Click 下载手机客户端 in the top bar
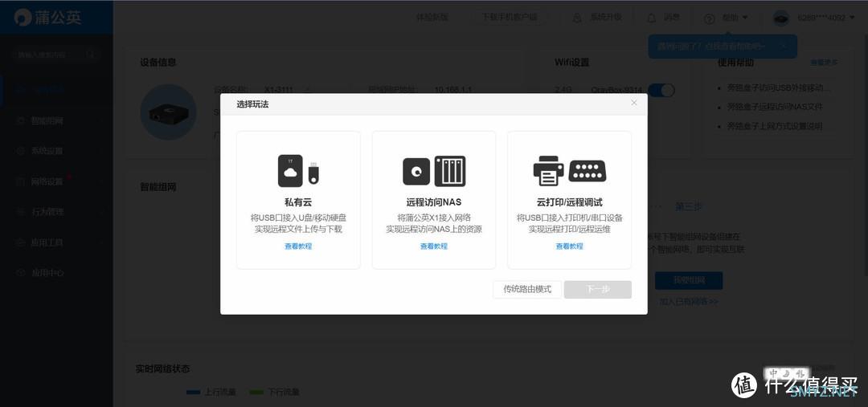Viewport: 868px width, 407px height. 510,17
